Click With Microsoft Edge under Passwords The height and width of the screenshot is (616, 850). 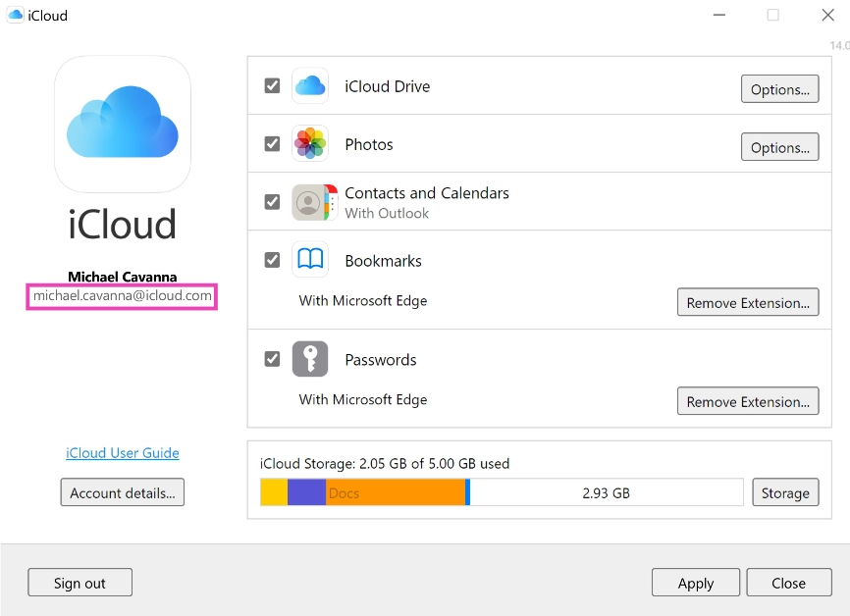[362, 400]
